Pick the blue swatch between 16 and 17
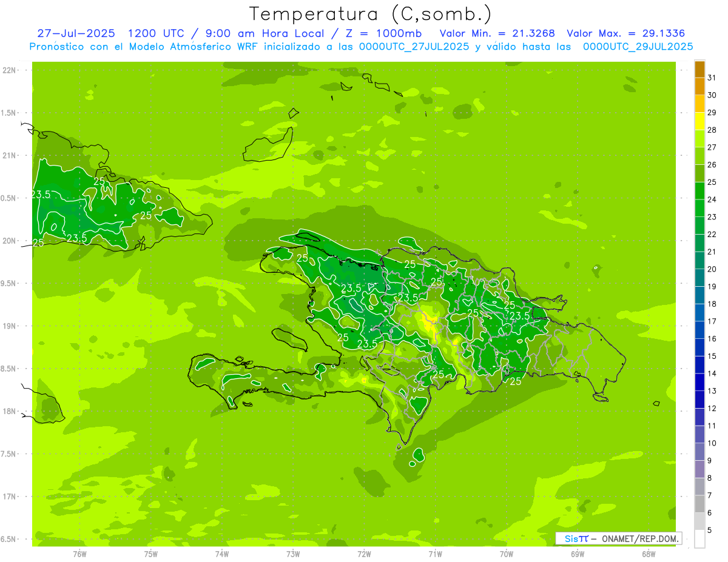Image resolution: width=728 pixels, height=562 pixels. pyautogui.click(x=699, y=330)
